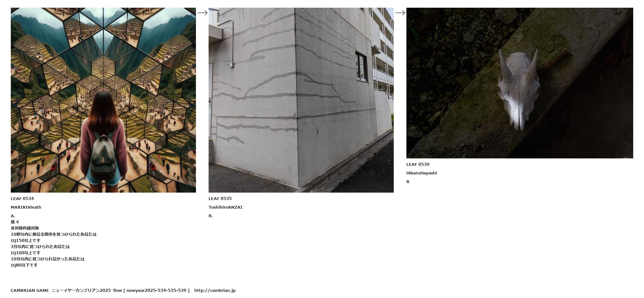Image resolution: width=644 pixels, height=298 pixels.
Task: Click the R. caption under LEAF 0535
Action: 211,216
